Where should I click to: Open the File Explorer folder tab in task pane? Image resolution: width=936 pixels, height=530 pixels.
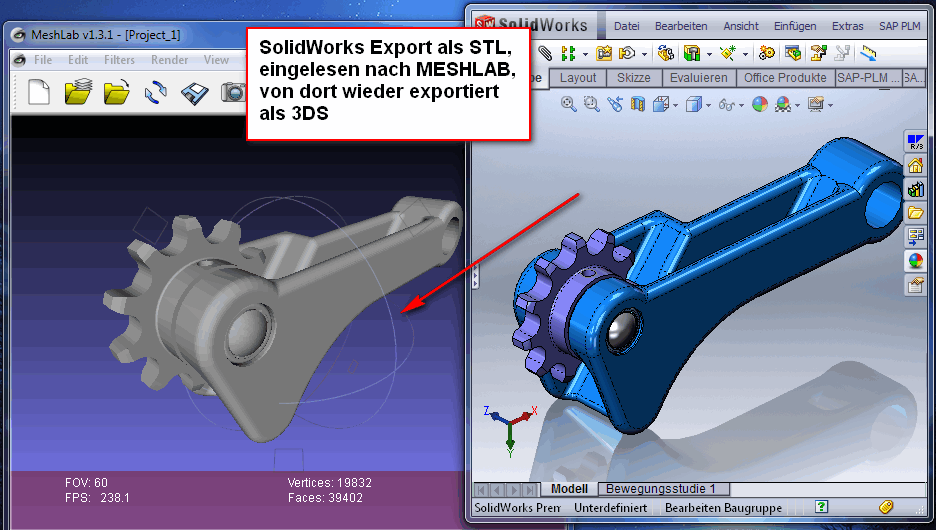(915, 212)
